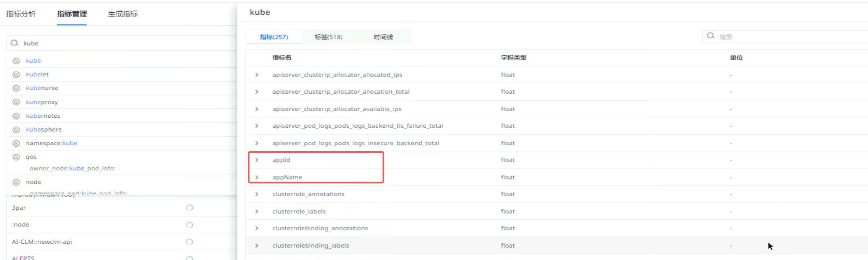Click the icon beside kubernetes suggestion
Viewport: 868px width, 260px height.
click(x=16, y=116)
